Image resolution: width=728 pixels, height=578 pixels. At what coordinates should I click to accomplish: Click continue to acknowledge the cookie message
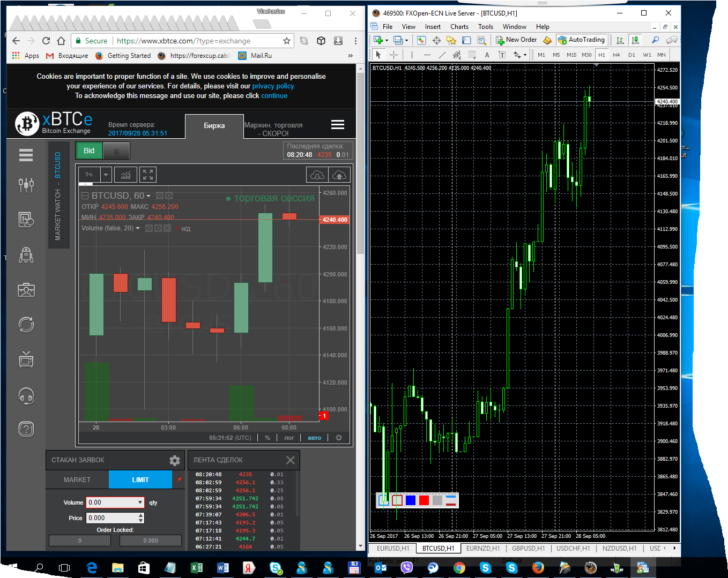[x=274, y=96]
